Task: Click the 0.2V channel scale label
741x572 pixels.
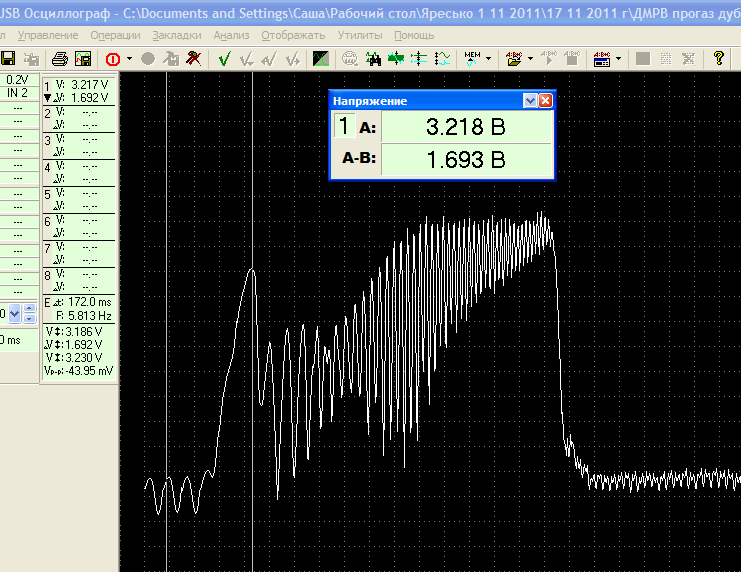Action: (17, 80)
